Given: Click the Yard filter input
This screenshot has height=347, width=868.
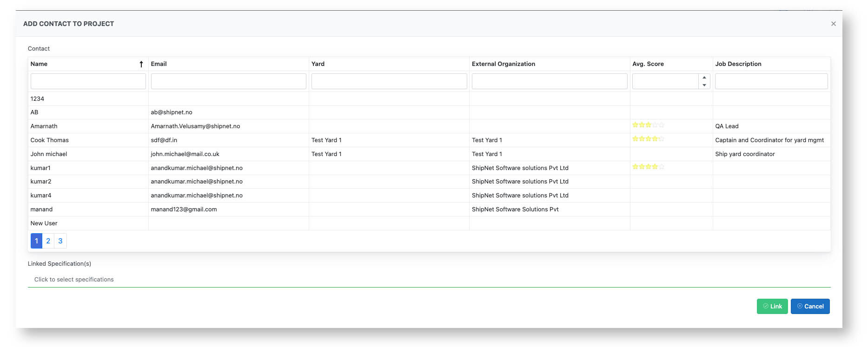Looking at the screenshot, I should (389, 81).
